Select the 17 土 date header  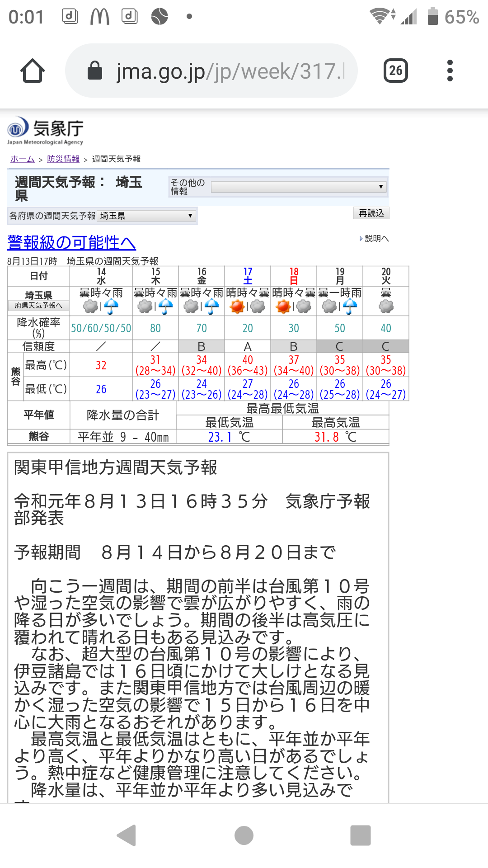coord(248,276)
